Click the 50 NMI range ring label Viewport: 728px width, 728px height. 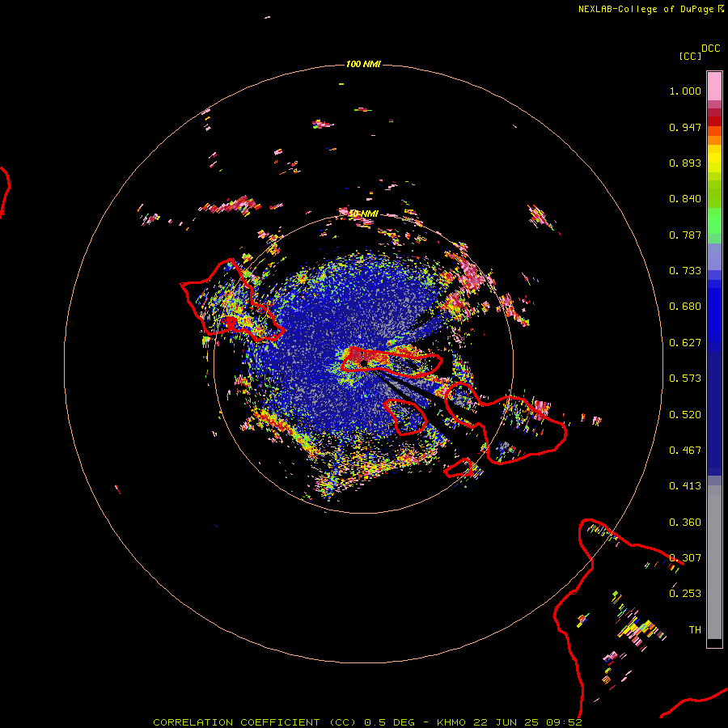click(365, 214)
